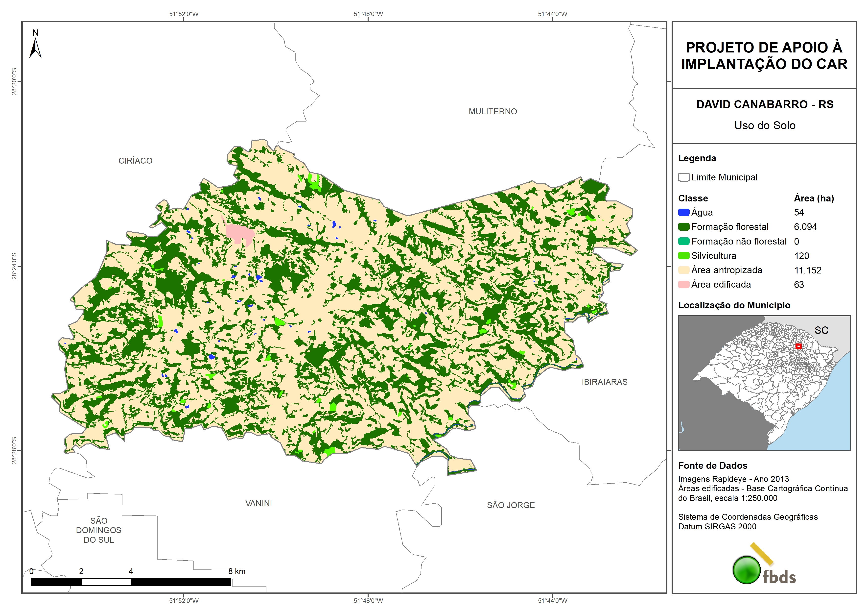Viewport: 868px width, 614px height.
Task: Click the Área antropizada beige swatch
Action: click(683, 270)
